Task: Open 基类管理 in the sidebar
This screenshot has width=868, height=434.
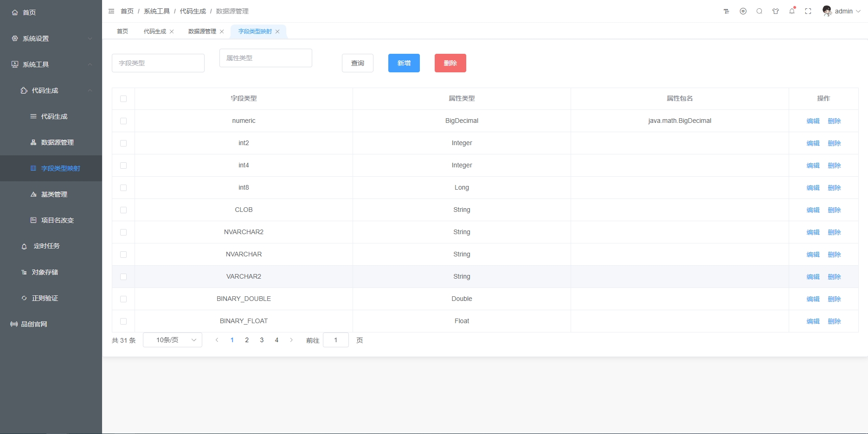Action: pyautogui.click(x=54, y=194)
